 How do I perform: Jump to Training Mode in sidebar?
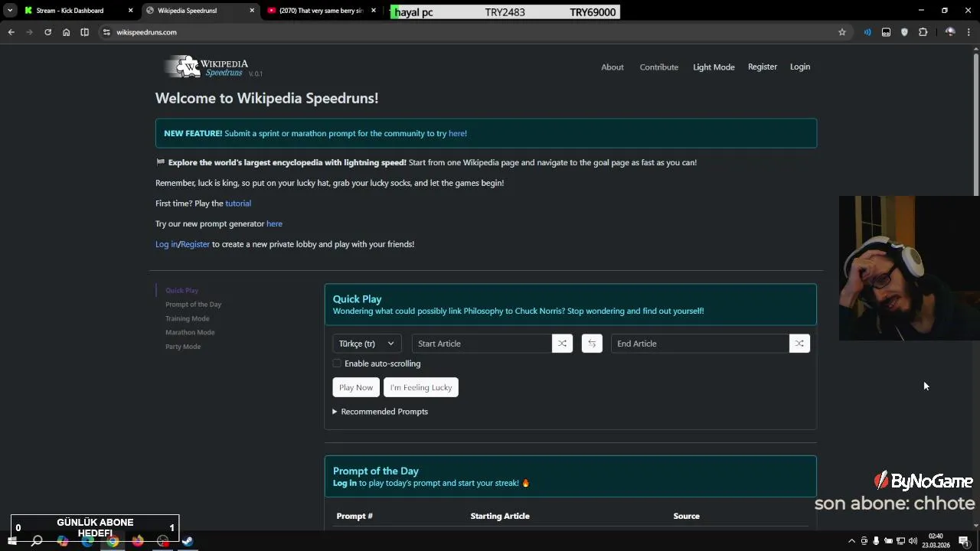pos(187,318)
